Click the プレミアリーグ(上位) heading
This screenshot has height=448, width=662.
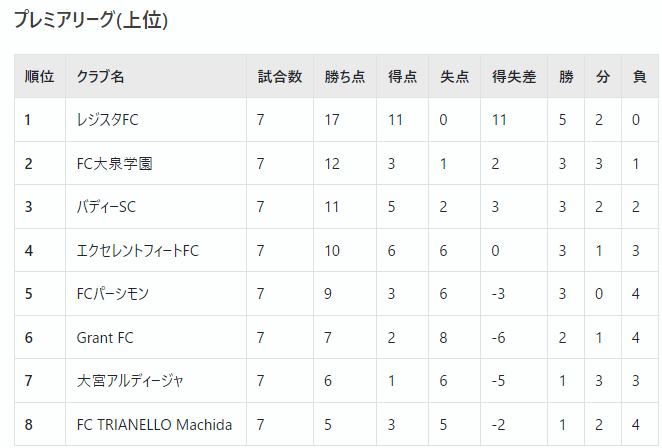(x=91, y=20)
